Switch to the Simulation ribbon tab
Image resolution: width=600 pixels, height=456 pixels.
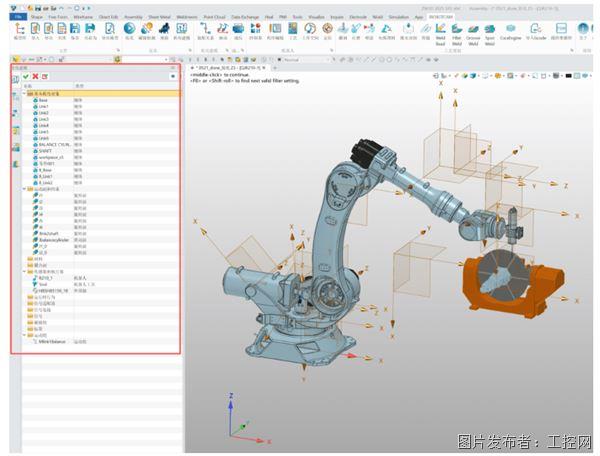(x=399, y=17)
